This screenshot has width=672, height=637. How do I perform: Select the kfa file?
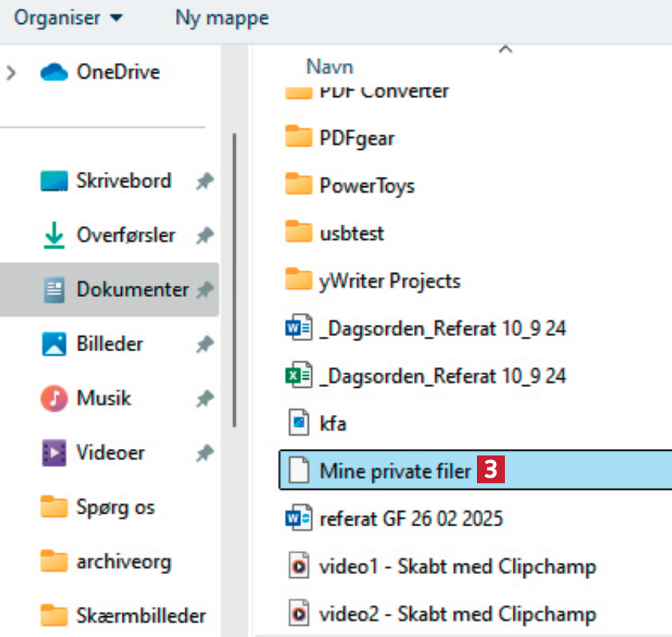pyautogui.click(x=332, y=424)
